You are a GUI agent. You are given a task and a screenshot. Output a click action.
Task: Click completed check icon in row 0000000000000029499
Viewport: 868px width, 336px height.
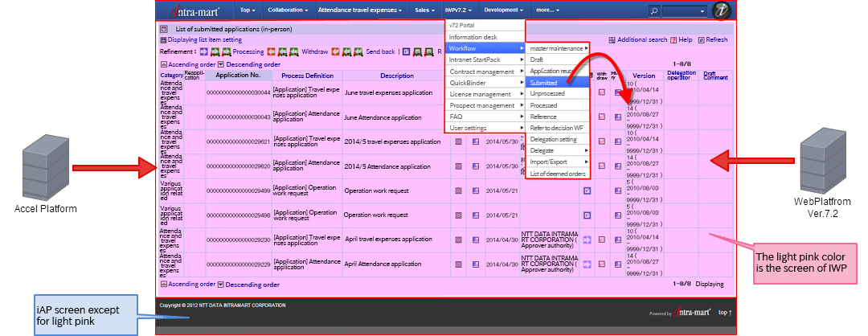tap(588, 191)
